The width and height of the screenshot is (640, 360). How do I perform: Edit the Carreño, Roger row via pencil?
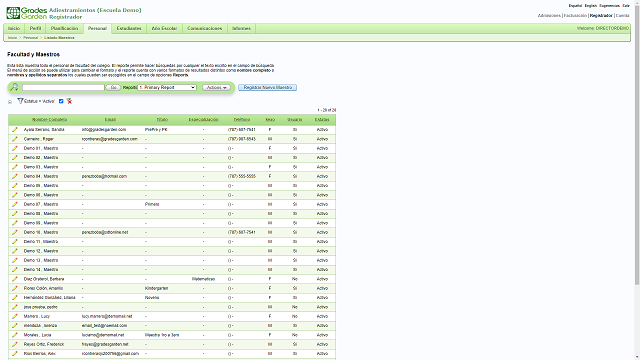[x=15, y=139]
